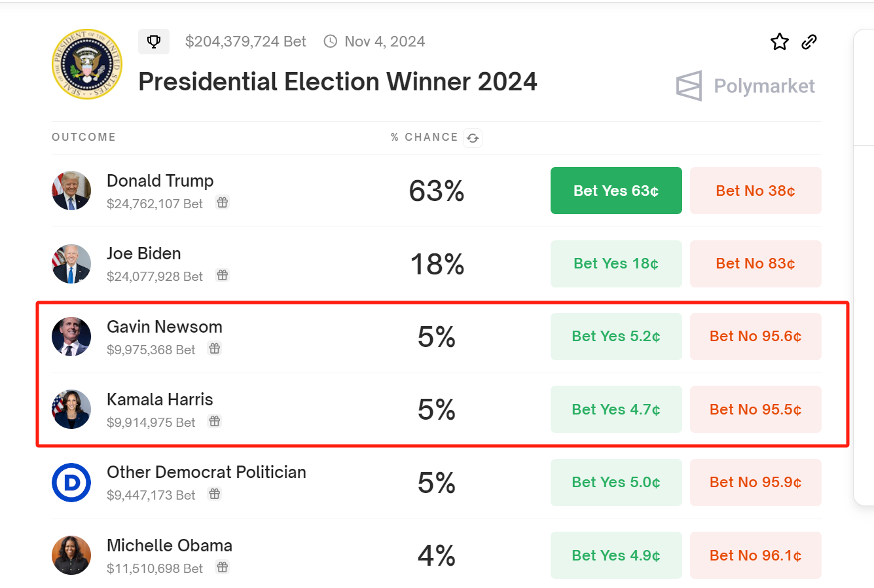The width and height of the screenshot is (874, 588).
Task: Choose Bet No 95.5¢ for Kamala Harris
Action: (756, 409)
